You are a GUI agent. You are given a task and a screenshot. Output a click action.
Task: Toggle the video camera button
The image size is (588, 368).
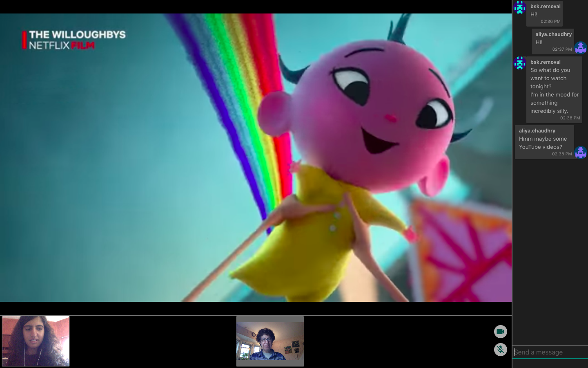501,332
